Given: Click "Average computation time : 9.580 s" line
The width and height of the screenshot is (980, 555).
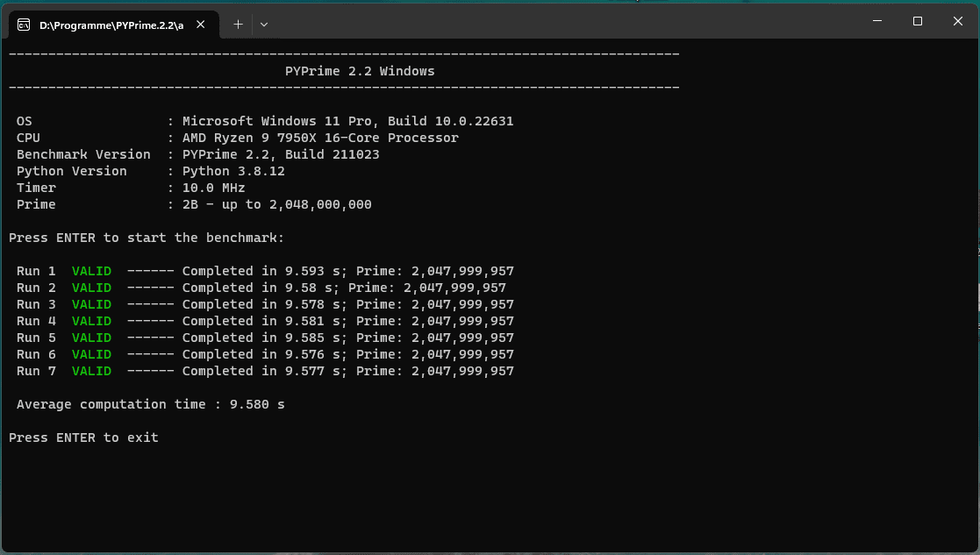Looking at the screenshot, I should [x=150, y=404].
